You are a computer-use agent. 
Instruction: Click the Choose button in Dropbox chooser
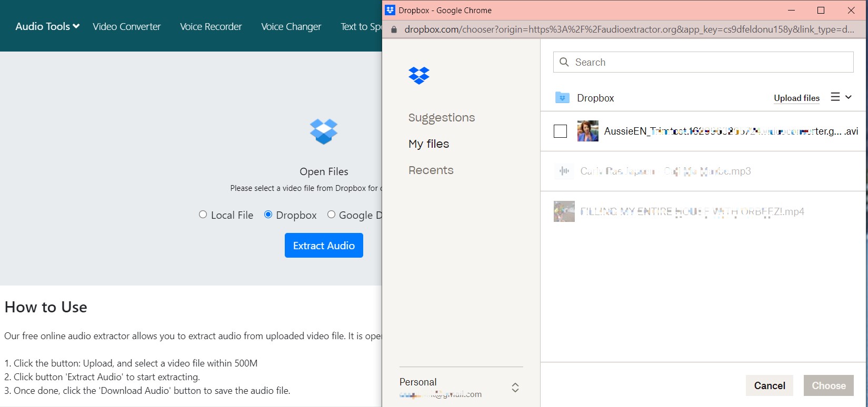(x=829, y=385)
